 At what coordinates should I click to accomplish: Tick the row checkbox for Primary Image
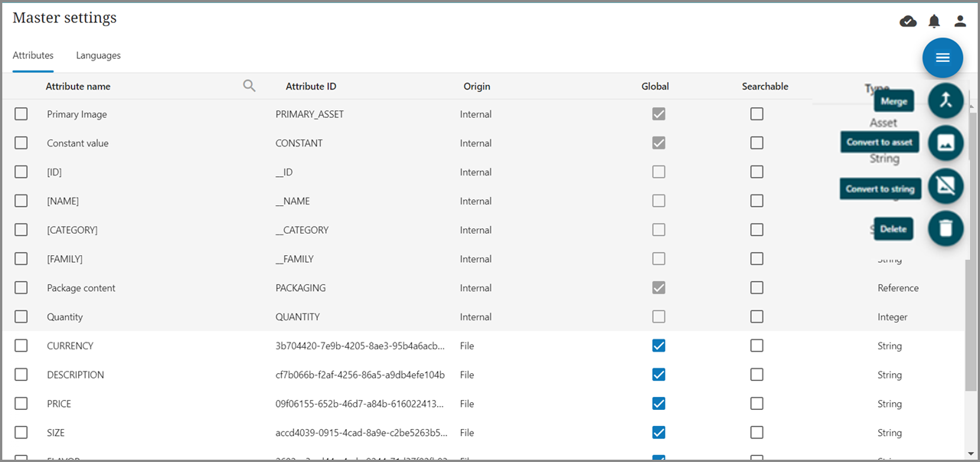click(x=21, y=114)
